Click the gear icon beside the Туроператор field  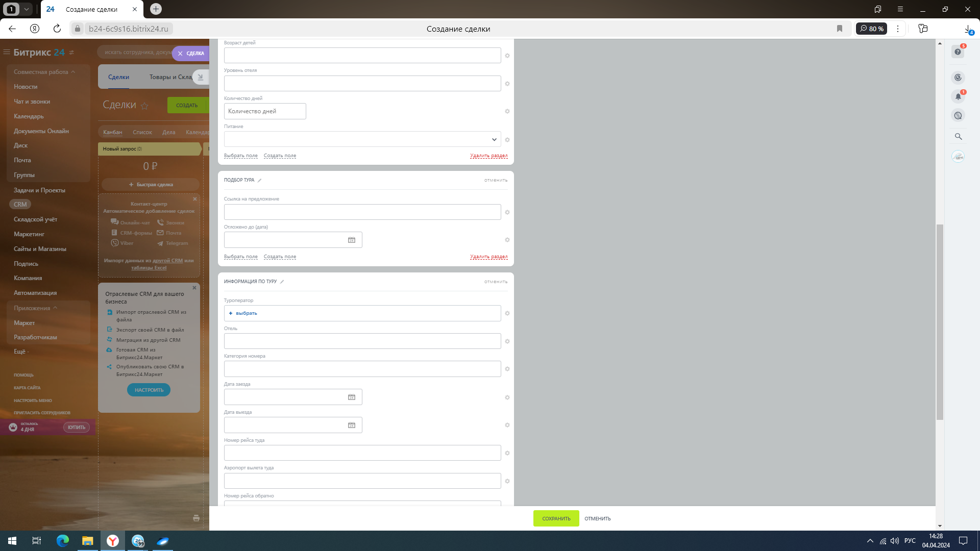pyautogui.click(x=507, y=314)
